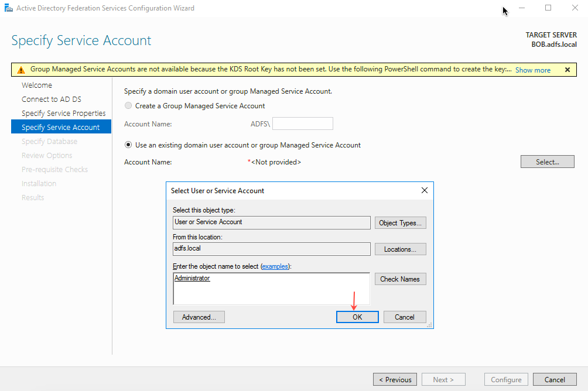Image resolution: width=588 pixels, height=391 pixels.
Task: Click the warning triangle icon in the banner
Action: point(21,70)
